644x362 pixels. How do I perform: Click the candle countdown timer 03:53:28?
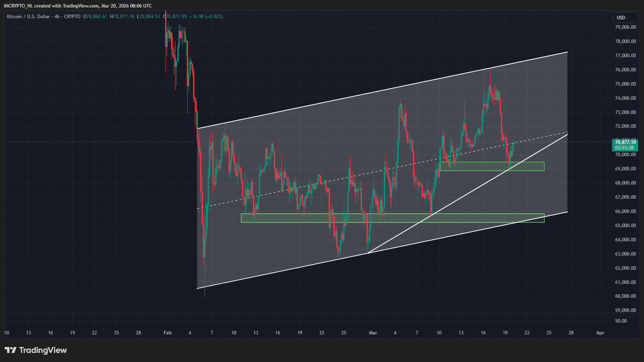pyautogui.click(x=624, y=148)
